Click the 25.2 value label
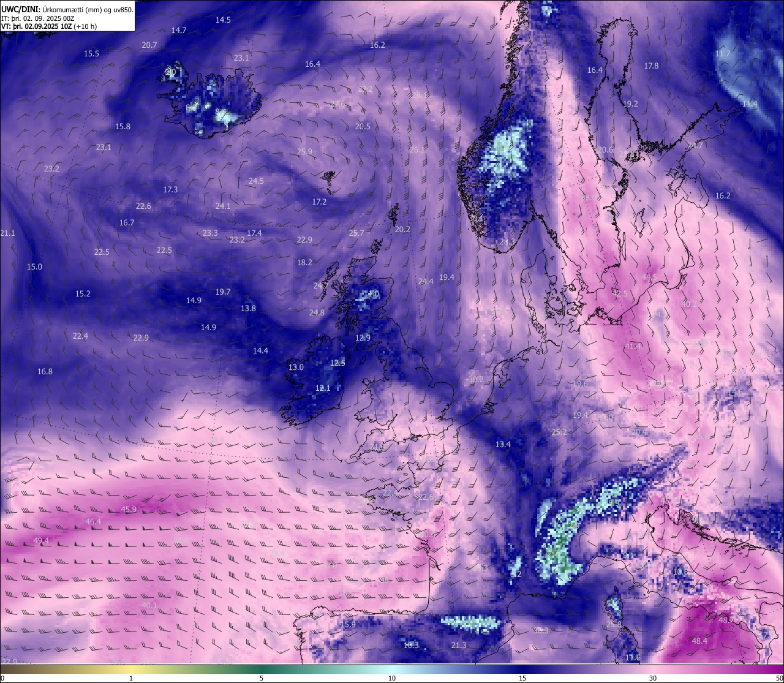Image resolution: width=784 pixels, height=683 pixels. pyautogui.click(x=559, y=432)
